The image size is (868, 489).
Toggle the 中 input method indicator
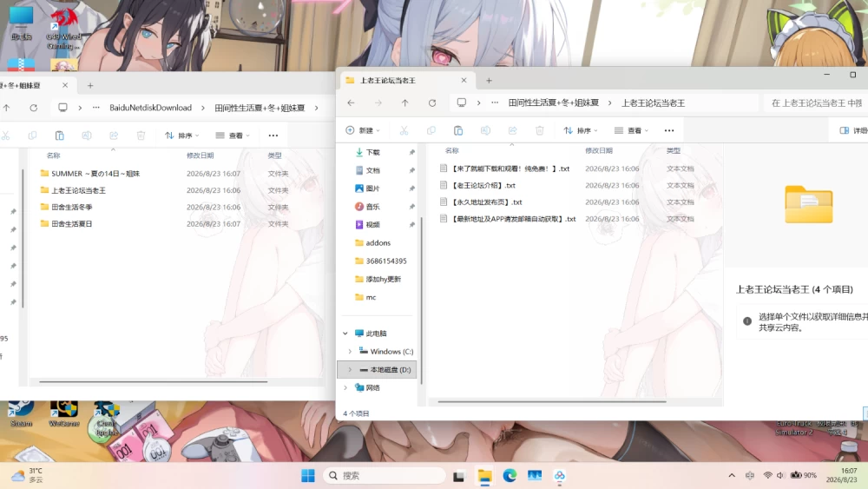(750, 475)
